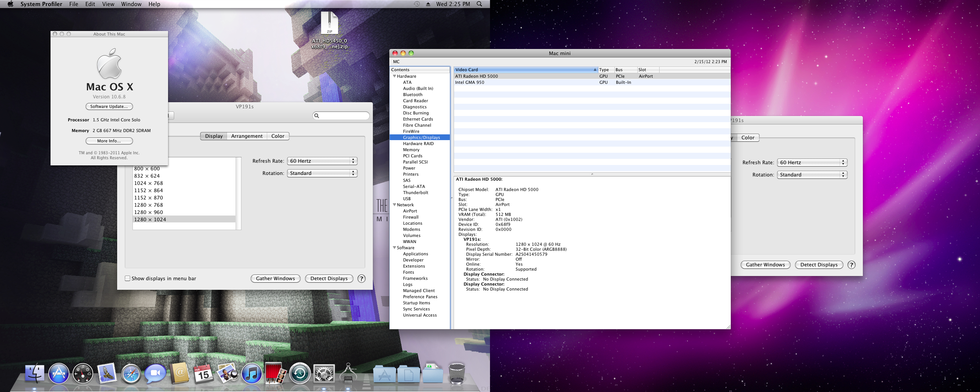Open Address Book in the dock
This screenshot has width=980, height=392.
tap(179, 373)
